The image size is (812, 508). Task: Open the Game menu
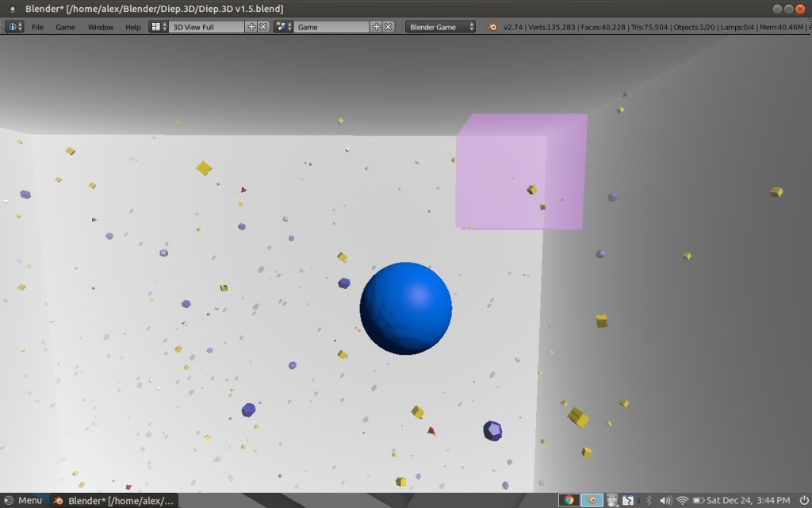pos(65,26)
